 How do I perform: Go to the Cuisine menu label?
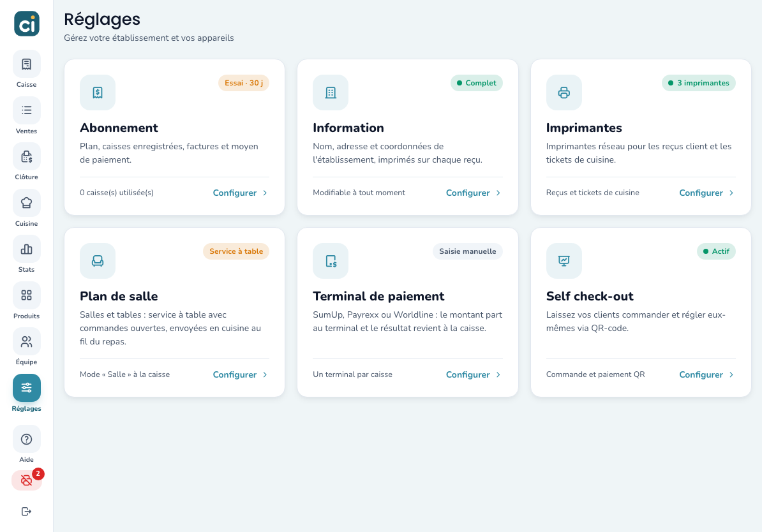pos(27,223)
